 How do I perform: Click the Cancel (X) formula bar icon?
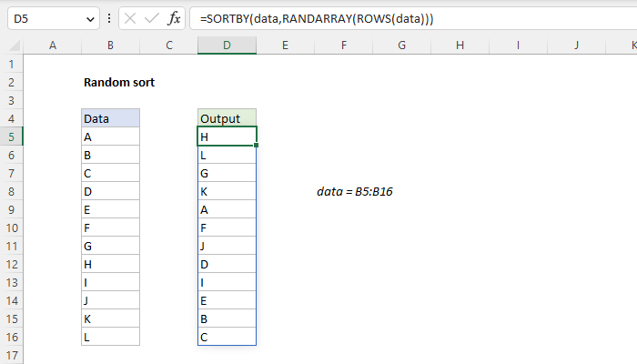tap(130, 18)
